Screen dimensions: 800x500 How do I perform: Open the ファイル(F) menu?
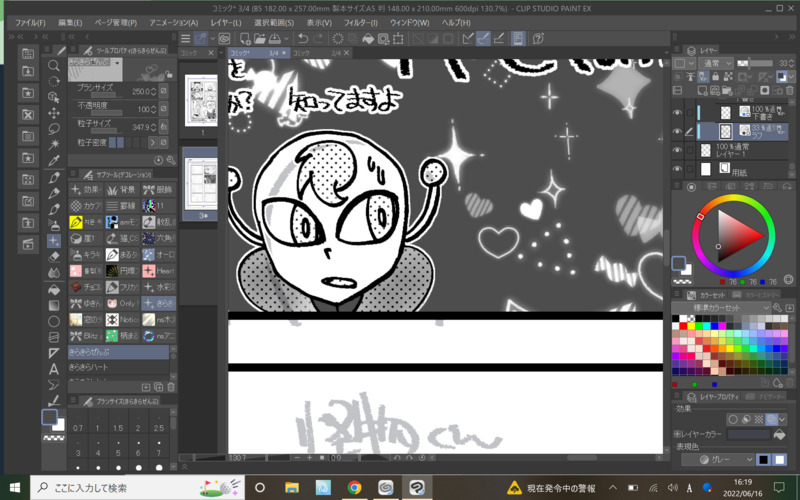30,22
